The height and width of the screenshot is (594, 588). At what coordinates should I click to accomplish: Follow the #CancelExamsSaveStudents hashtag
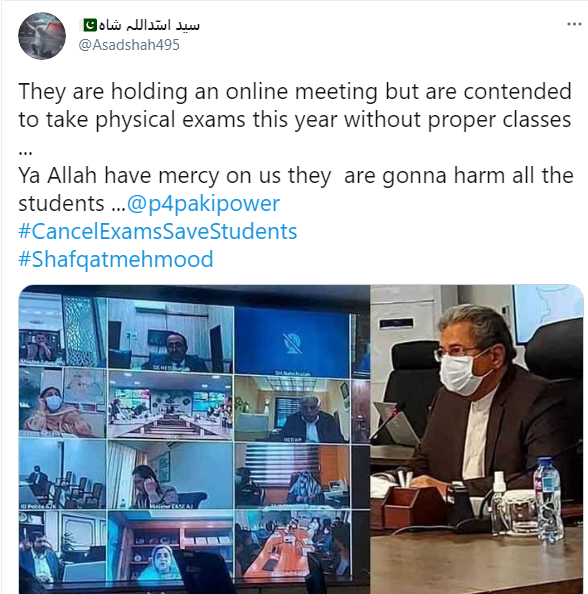[158, 231]
